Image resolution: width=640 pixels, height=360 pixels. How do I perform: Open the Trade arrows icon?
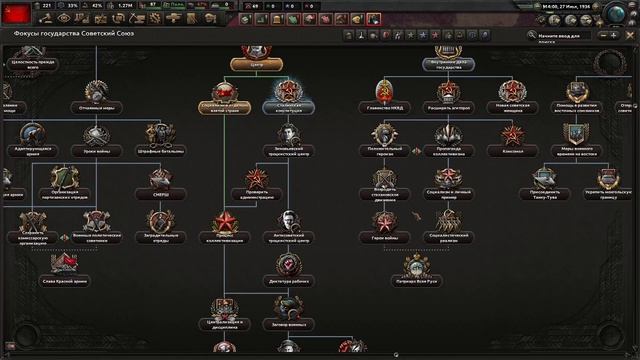coord(119,18)
